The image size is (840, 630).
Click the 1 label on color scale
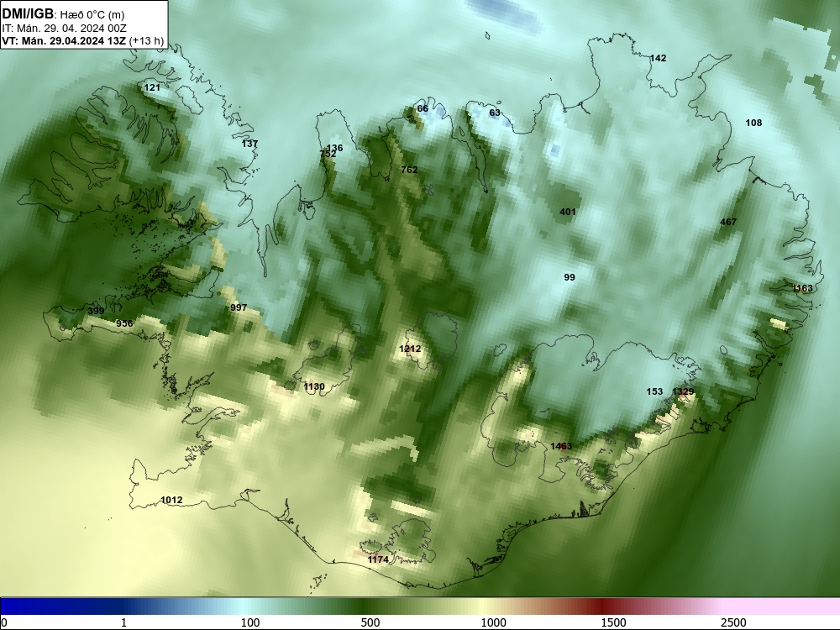(x=123, y=622)
